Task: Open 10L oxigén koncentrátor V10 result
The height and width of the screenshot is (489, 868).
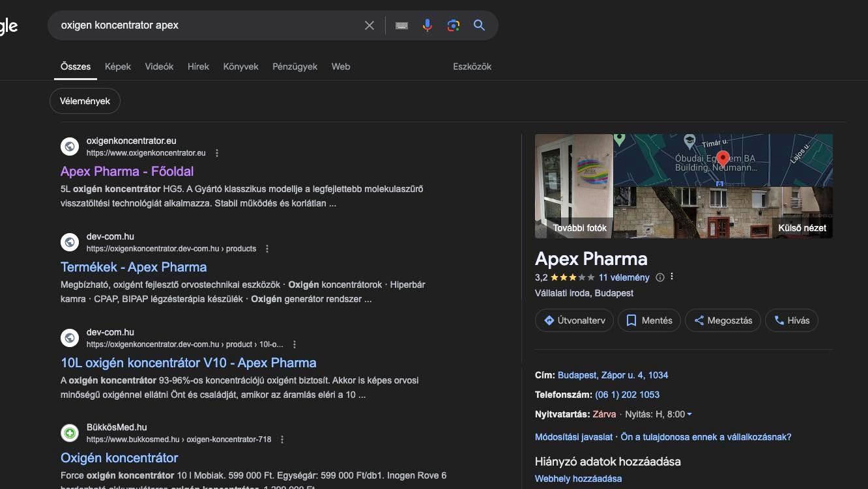Action: click(x=188, y=363)
